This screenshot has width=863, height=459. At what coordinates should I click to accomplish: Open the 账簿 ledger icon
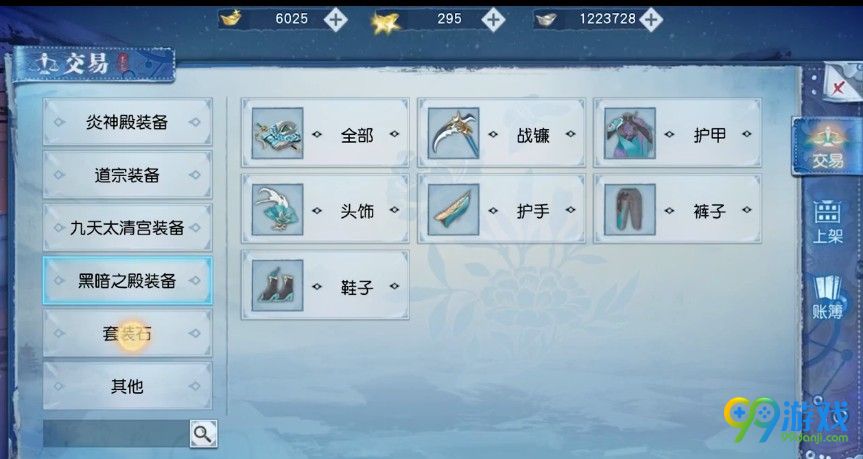[828, 298]
